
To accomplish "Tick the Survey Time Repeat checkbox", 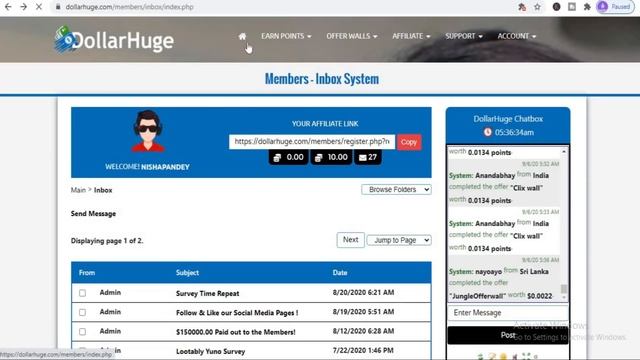I will pyautogui.click(x=82, y=293).
